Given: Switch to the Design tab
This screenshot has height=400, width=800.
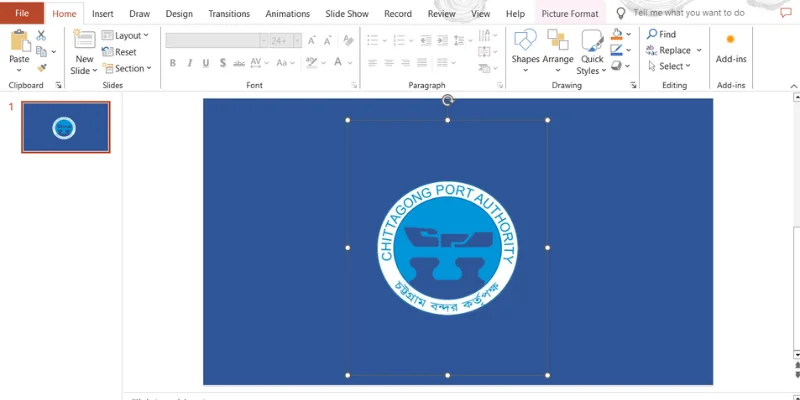Looking at the screenshot, I should [179, 14].
